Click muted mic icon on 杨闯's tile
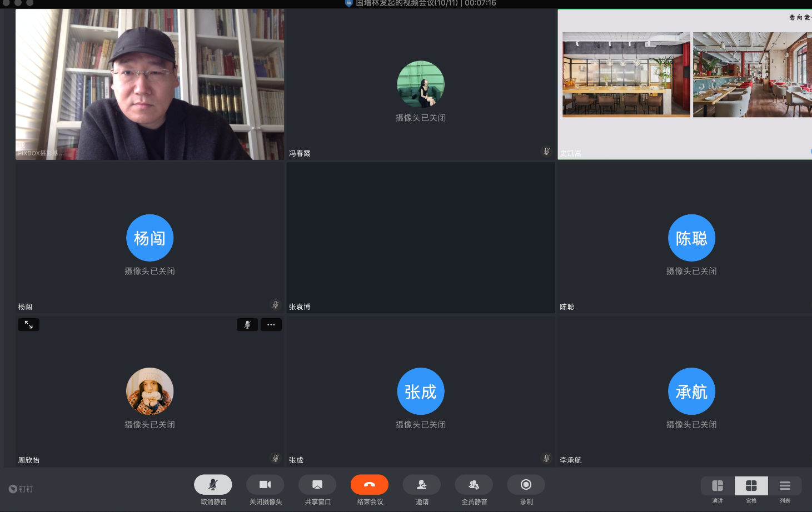 click(275, 304)
